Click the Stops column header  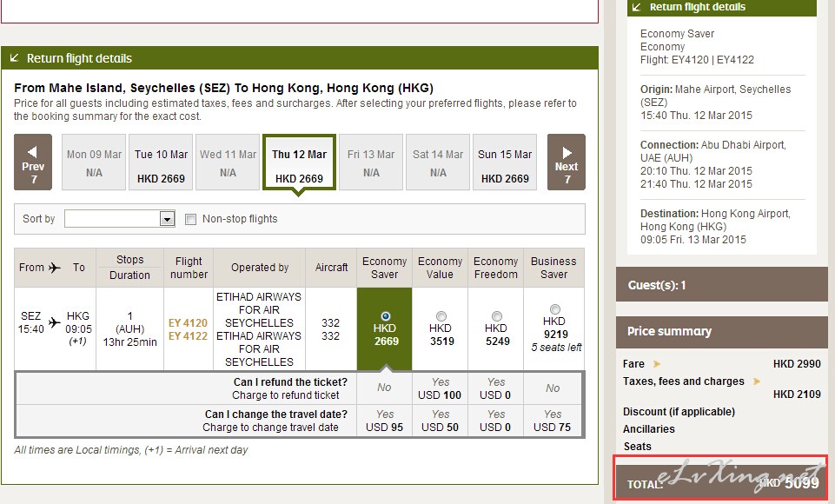(130, 260)
